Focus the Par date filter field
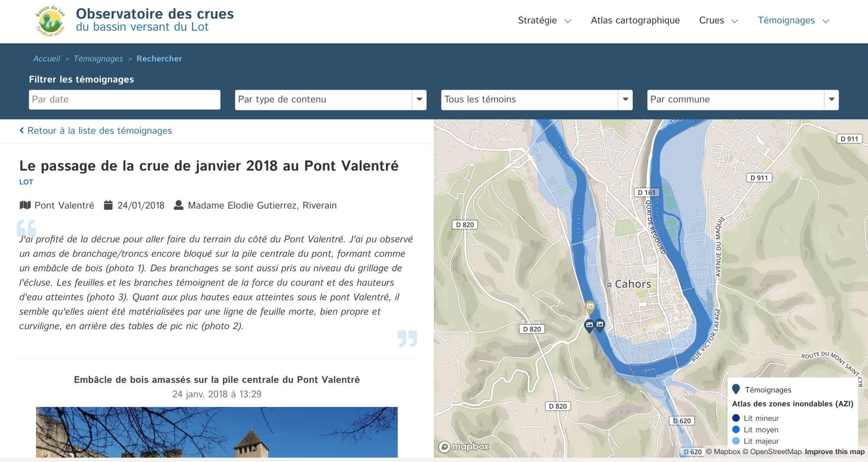 tap(125, 99)
